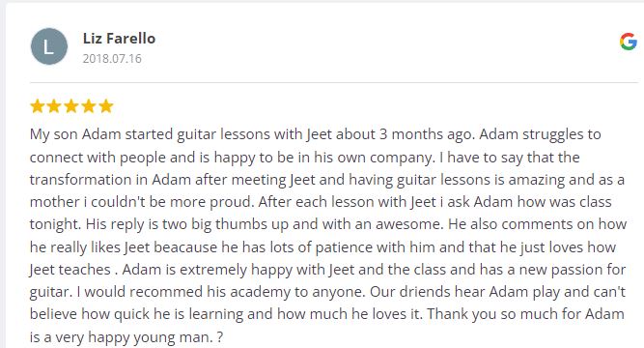The width and height of the screenshot is (644, 348).
Task: Click the line starting 'My son Adam started'
Action: [316, 134]
